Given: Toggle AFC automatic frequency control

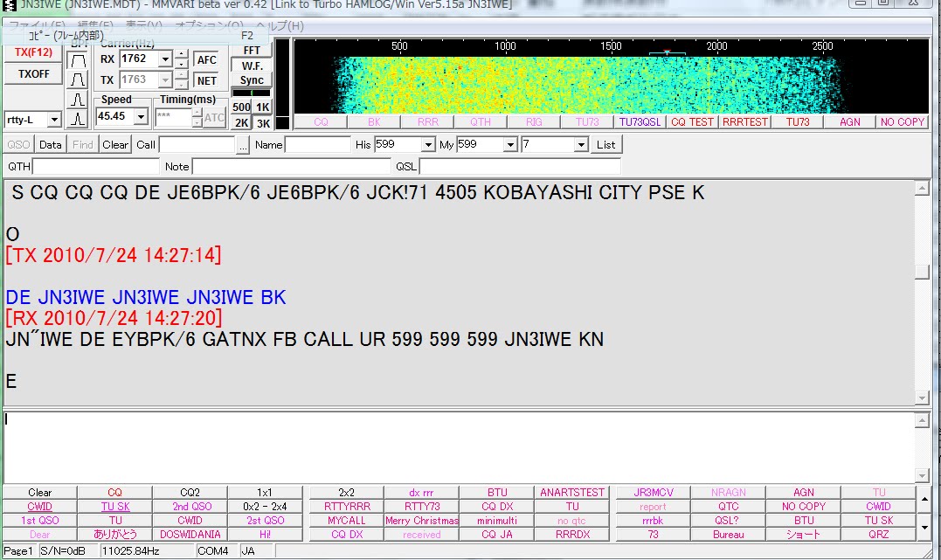Looking at the screenshot, I should [206, 60].
